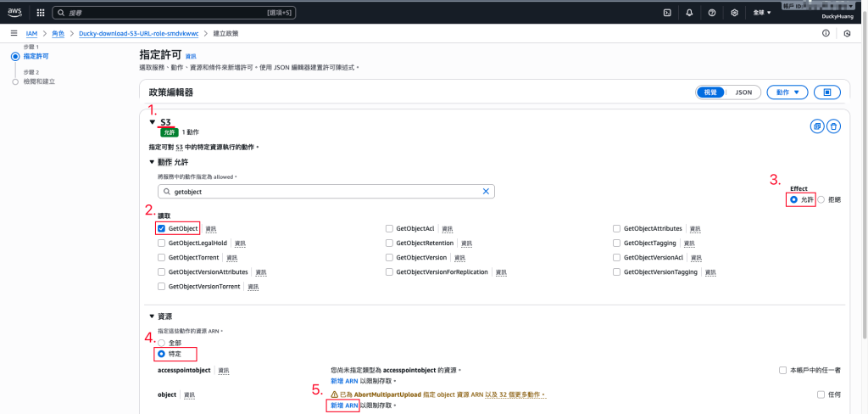Image resolution: width=868 pixels, height=414 pixels.
Task: Open the AWS home logo
Action: point(14,12)
